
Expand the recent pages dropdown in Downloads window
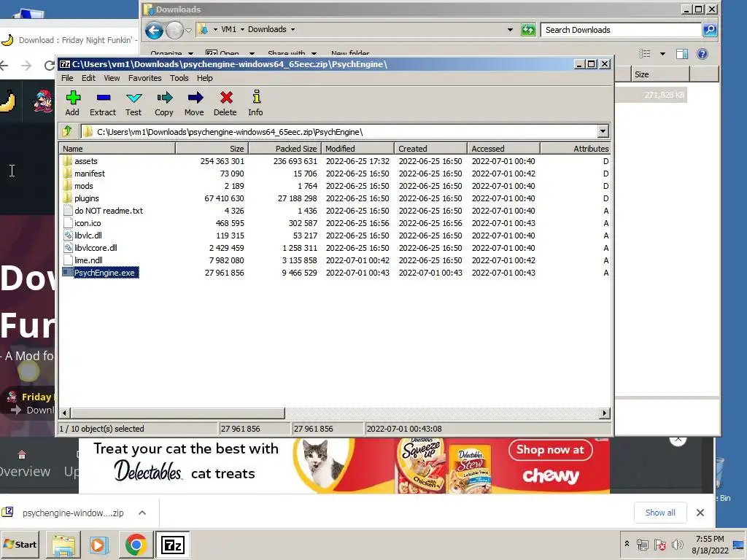[x=188, y=31]
